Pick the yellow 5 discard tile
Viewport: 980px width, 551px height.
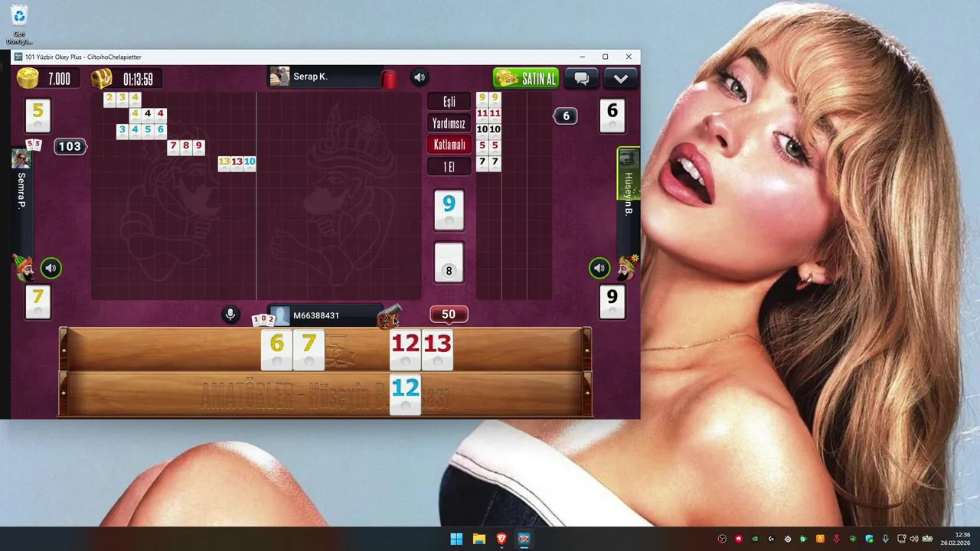(x=38, y=117)
